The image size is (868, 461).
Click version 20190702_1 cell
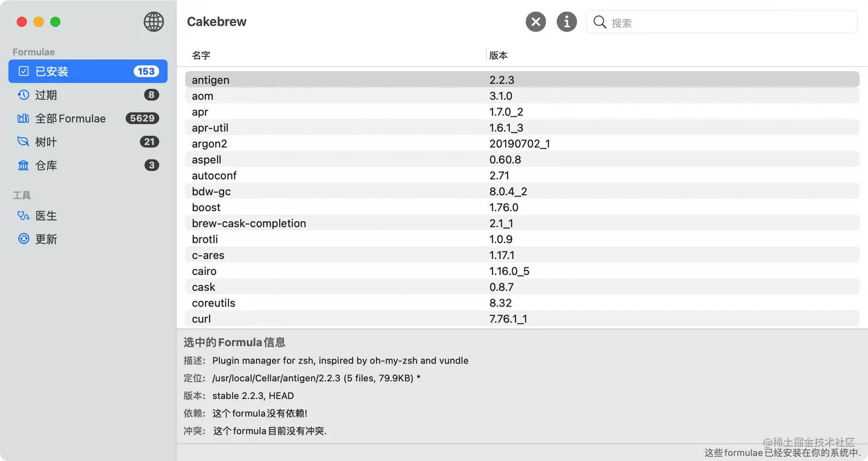coord(520,144)
